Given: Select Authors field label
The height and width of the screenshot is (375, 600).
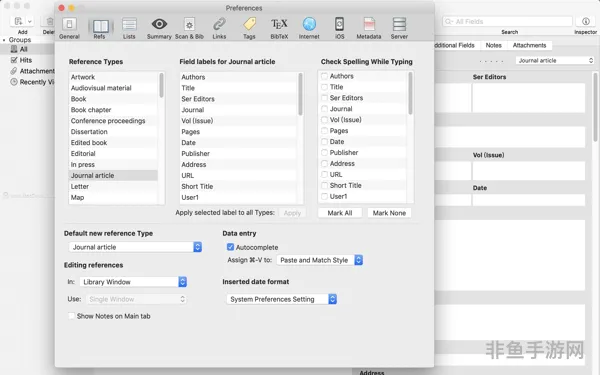Looking at the screenshot, I should point(238,77).
